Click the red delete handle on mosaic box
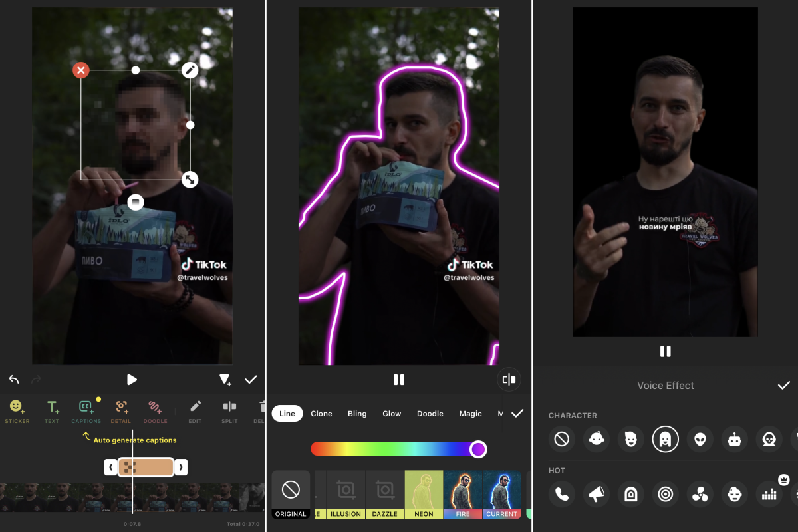The image size is (798, 532). (x=80, y=70)
